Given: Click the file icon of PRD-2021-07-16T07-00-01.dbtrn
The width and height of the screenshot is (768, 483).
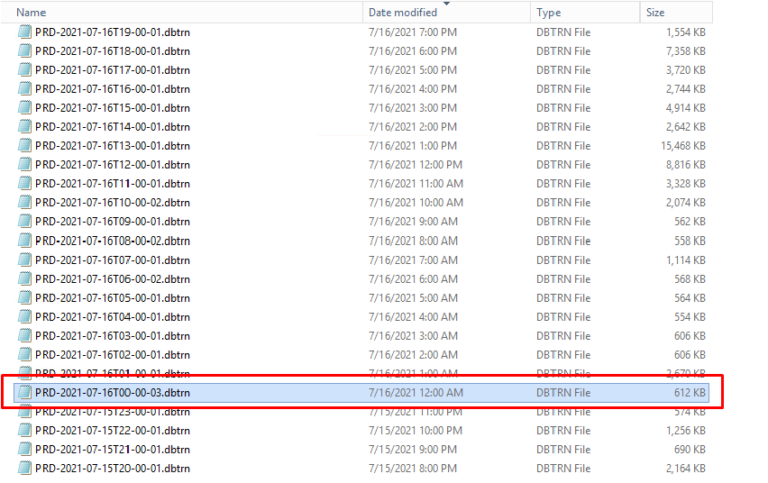Looking at the screenshot, I should (x=25, y=260).
